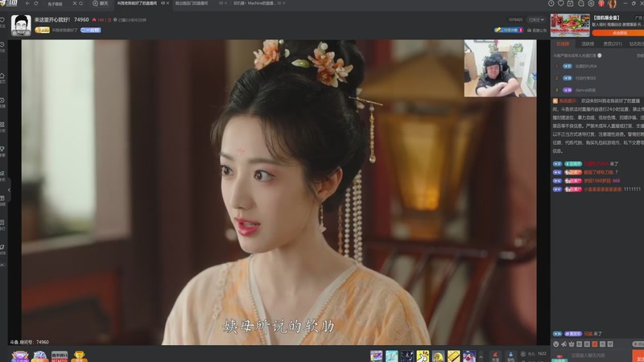Click the megaphone icon above chat input
Screen dimensions: 644x362
pyautogui.click(x=564, y=344)
